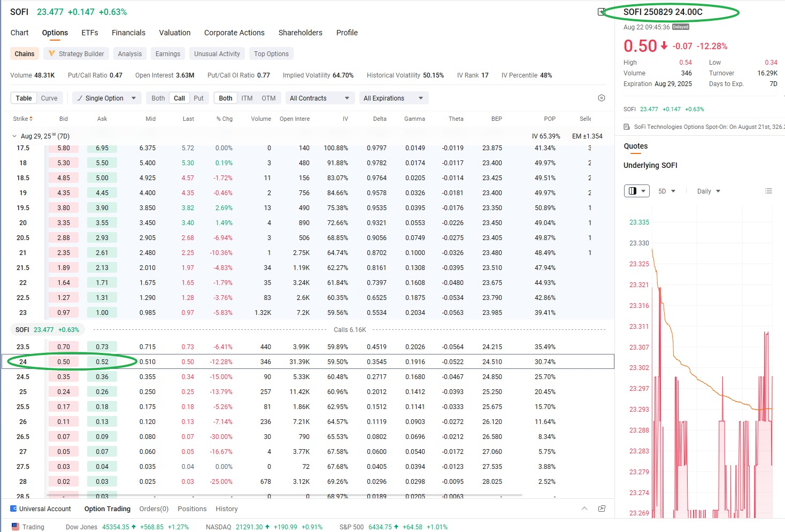Click the 0.73 ask for strike 23.5
The width and height of the screenshot is (785, 532).
tap(102, 347)
